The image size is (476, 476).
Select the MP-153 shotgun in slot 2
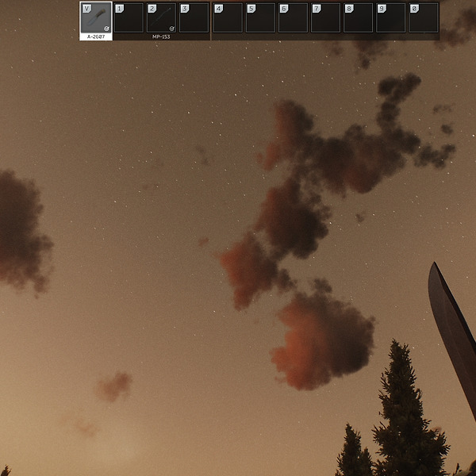(161, 17)
